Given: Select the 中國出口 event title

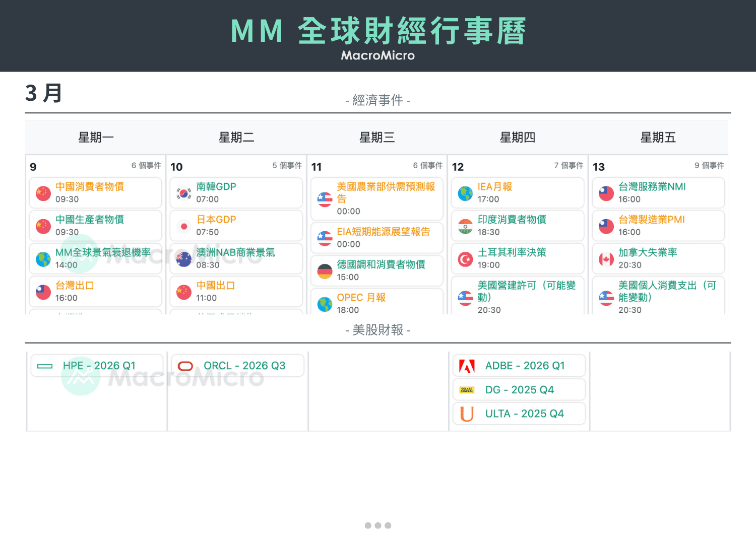Looking at the screenshot, I should [x=216, y=286].
